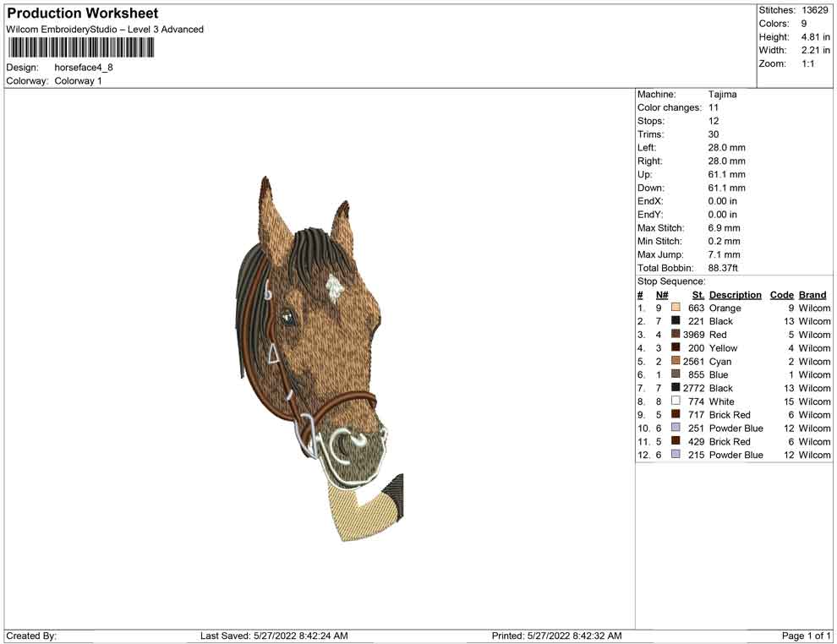The image size is (837, 644).
Task: Select the Blue swatch in stop 6
Action: coord(676,375)
